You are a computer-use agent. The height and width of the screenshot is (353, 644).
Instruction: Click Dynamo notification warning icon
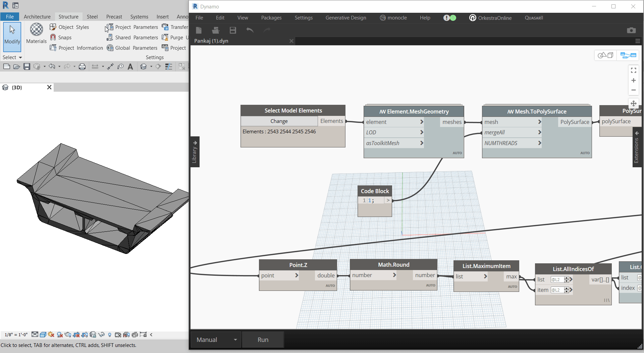tap(446, 18)
